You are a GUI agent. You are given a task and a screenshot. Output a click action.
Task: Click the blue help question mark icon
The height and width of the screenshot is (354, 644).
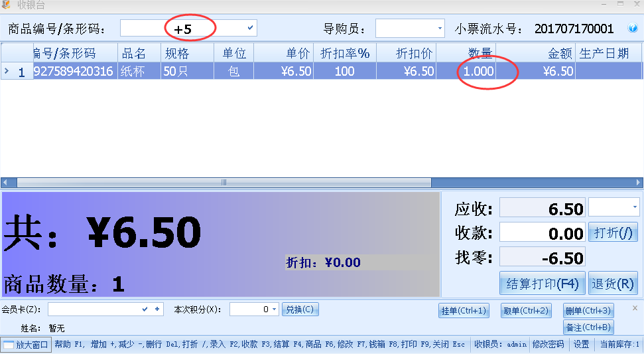pyautogui.click(x=632, y=29)
